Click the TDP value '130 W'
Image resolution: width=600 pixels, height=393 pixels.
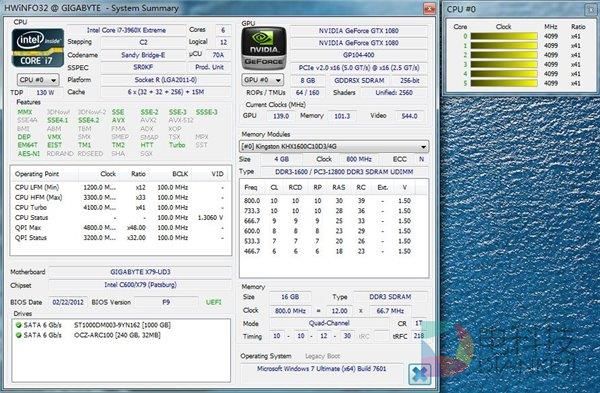45,93
